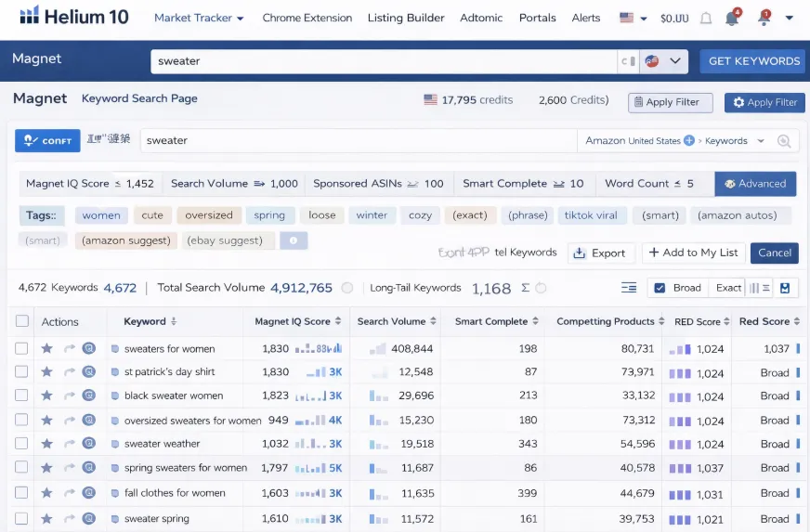Expand the country flag dropdown arrow in navbar
810x532 pixels.
(x=644, y=19)
